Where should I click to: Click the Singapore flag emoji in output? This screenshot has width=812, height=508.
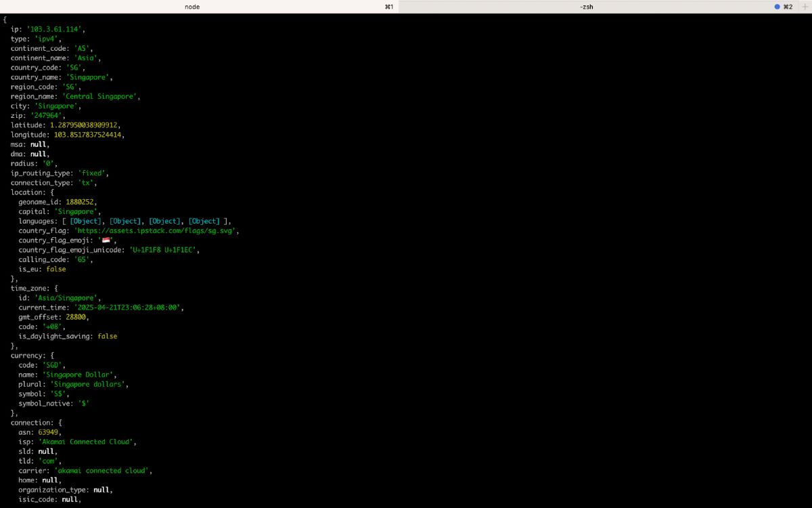tap(106, 240)
